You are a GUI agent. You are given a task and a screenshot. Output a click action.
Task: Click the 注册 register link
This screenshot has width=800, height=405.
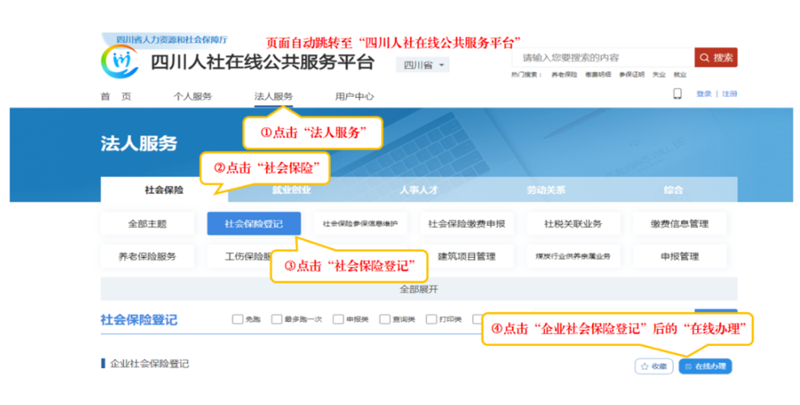tap(730, 94)
